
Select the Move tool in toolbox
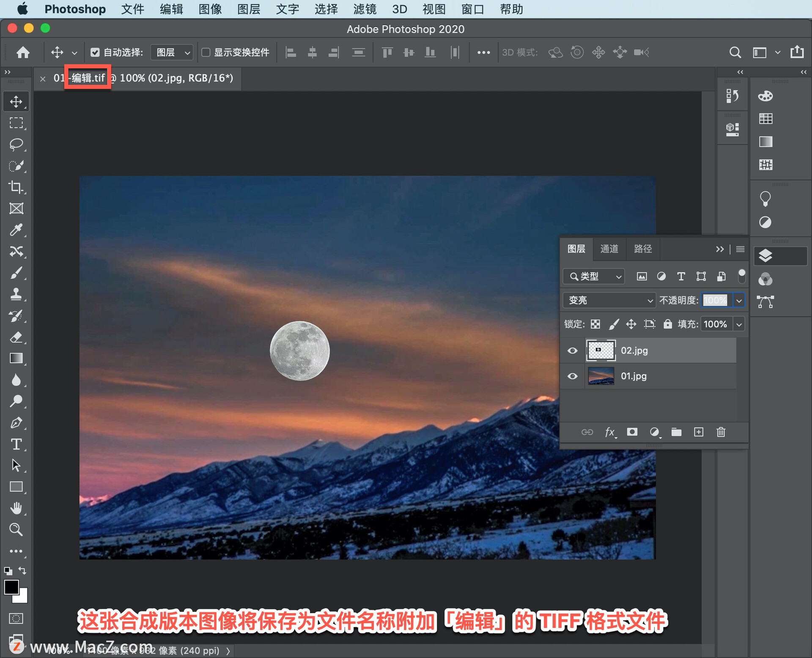click(x=16, y=101)
